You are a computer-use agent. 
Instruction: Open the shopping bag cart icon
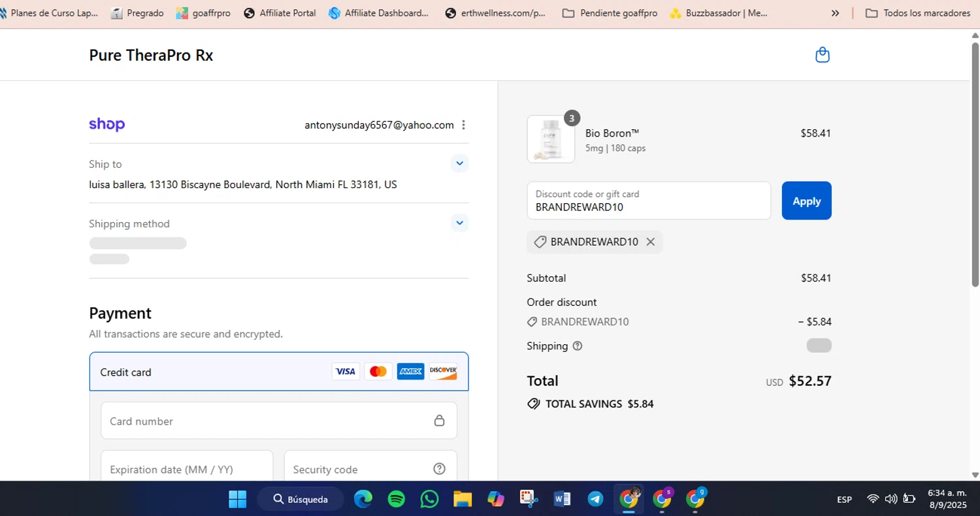click(x=823, y=55)
